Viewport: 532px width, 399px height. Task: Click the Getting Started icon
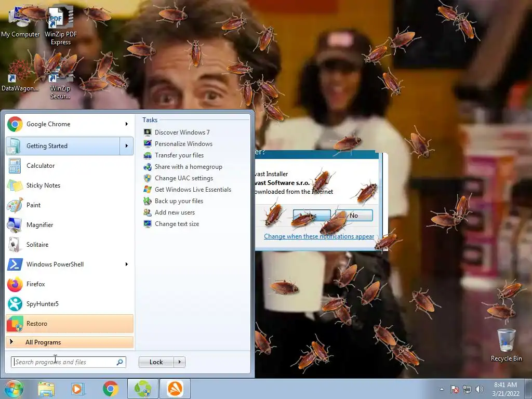14,146
